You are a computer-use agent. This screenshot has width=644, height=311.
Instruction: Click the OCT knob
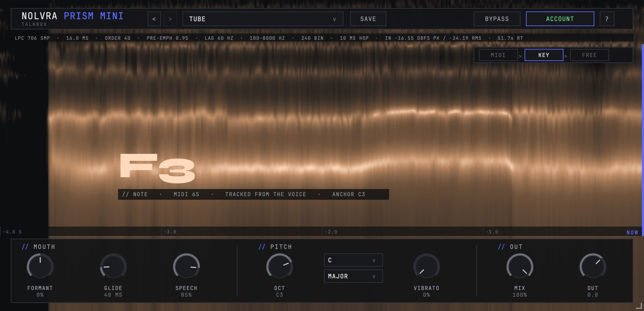tap(280, 266)
